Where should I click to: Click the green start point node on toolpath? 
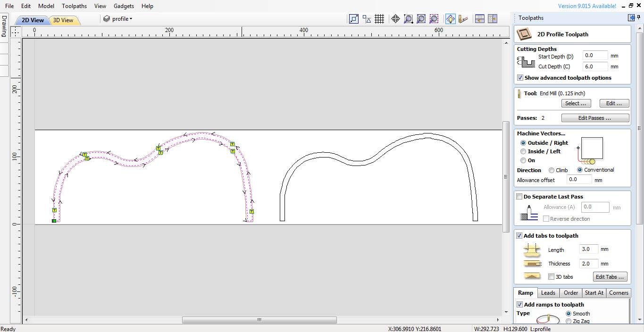[54, 221]
